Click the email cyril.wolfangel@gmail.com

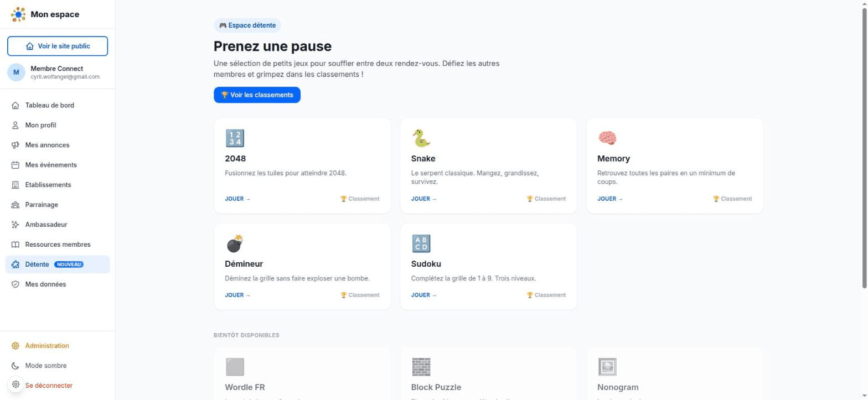tap(65, 77)
